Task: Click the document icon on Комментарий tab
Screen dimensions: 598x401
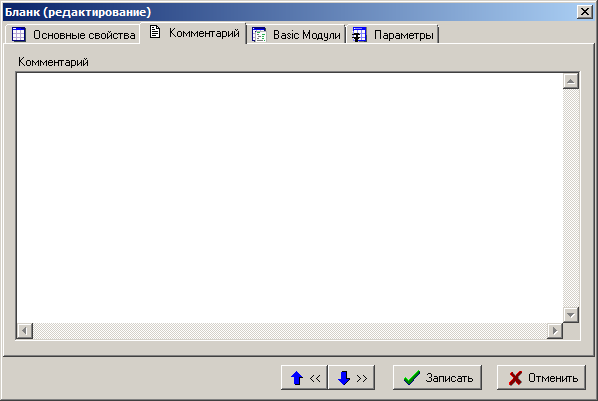Action: tap(154, 32)
